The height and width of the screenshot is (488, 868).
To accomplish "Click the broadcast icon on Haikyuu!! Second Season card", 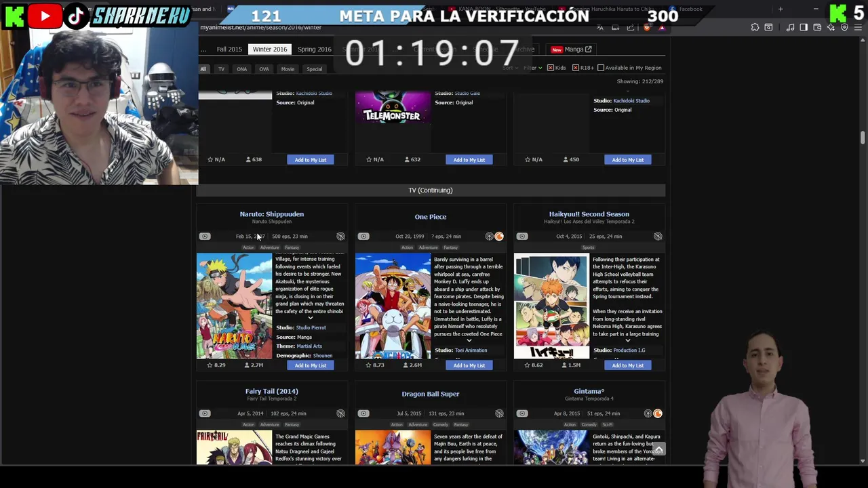I will click(658, 237).
